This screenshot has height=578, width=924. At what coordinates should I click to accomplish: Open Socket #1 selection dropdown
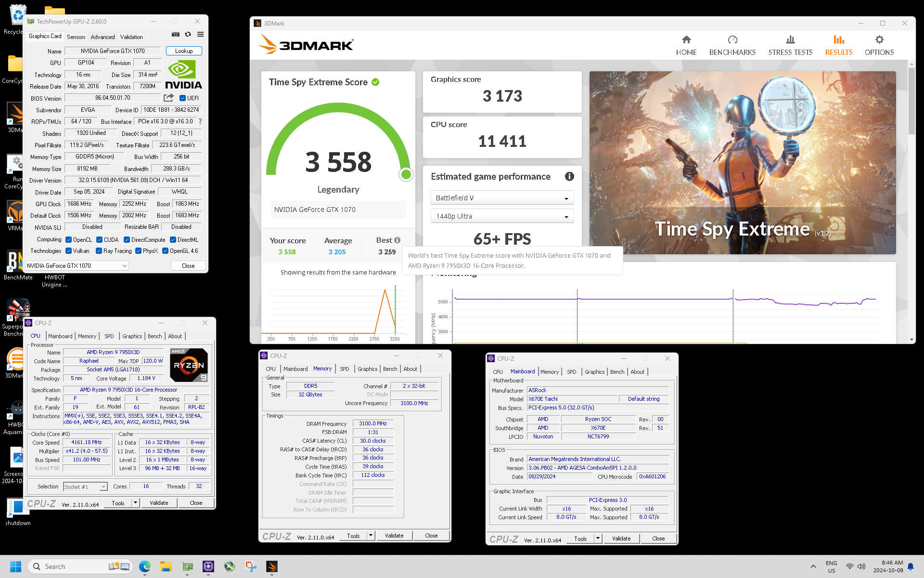point(85,486)
